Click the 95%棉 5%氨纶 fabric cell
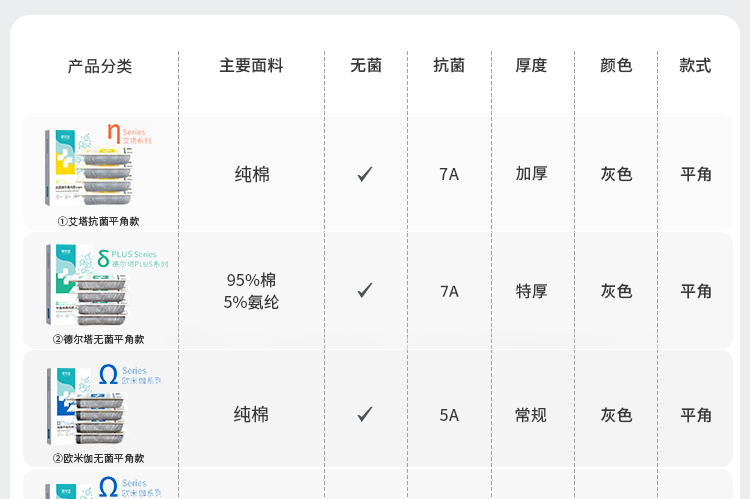750x499 pixels. [x=251, y=291]
